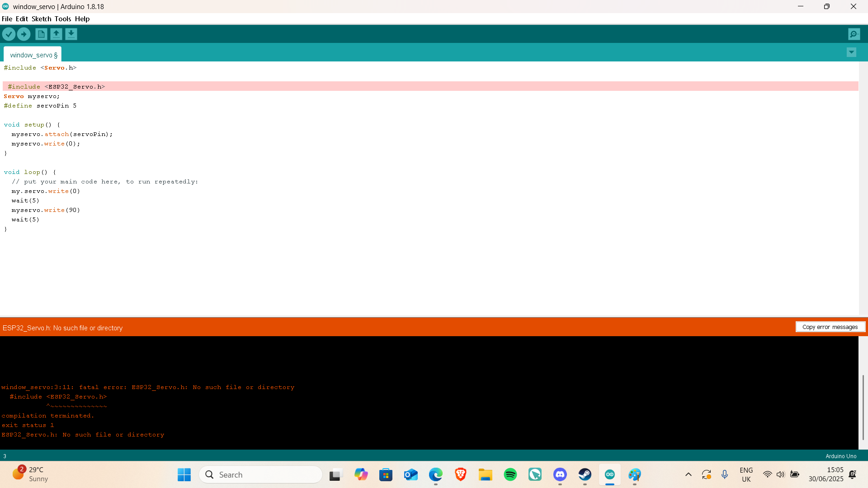Select the window_servo tab
Image resolution: width=868 pixels, height=488 pixels.
[33, 55]
